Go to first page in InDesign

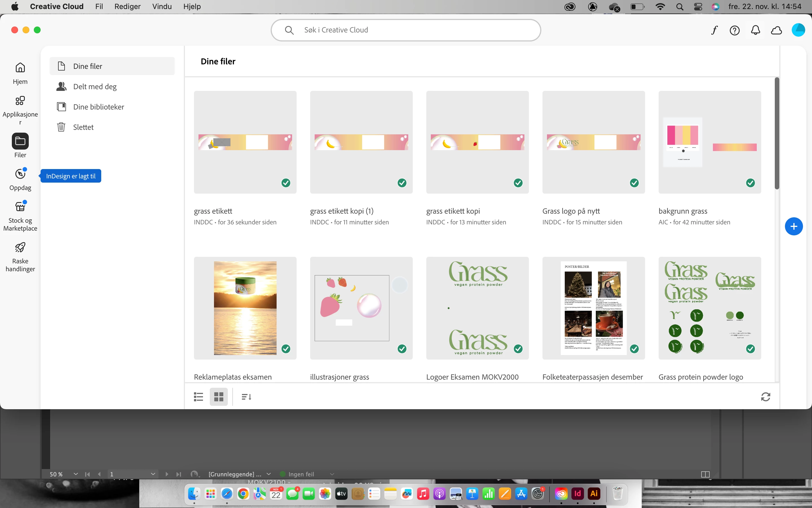click(88, 474)
